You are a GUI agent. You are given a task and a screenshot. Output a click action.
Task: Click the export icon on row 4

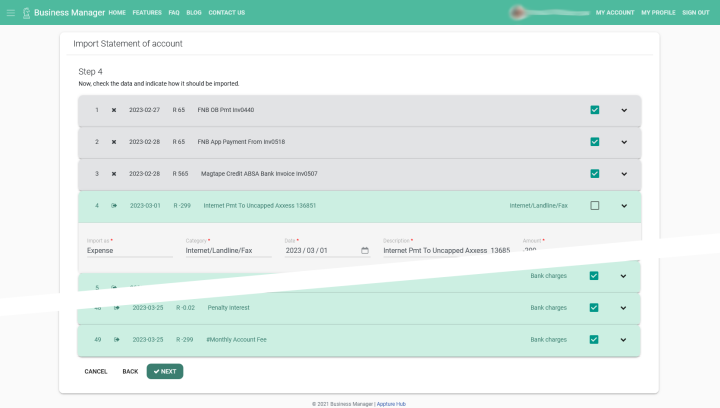pyautogui.click(x=114, y=206)
